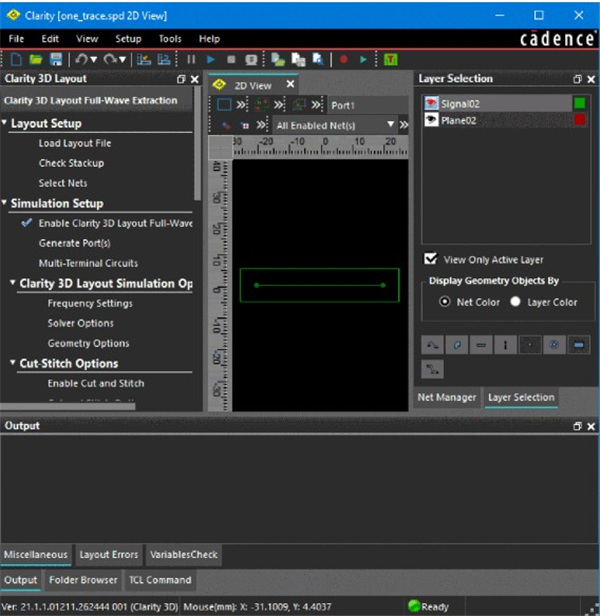
Task: Click the blue circle via filter button
Action: [x=554, y=345]
